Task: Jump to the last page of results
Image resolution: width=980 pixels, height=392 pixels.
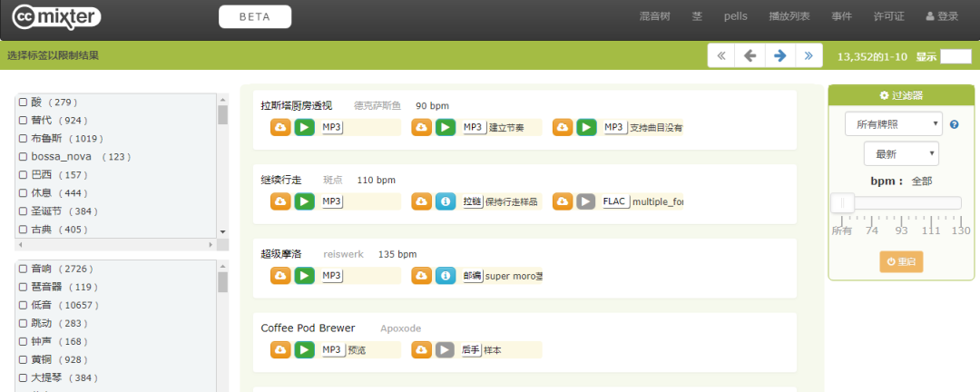Action: [x=808, y=55]
